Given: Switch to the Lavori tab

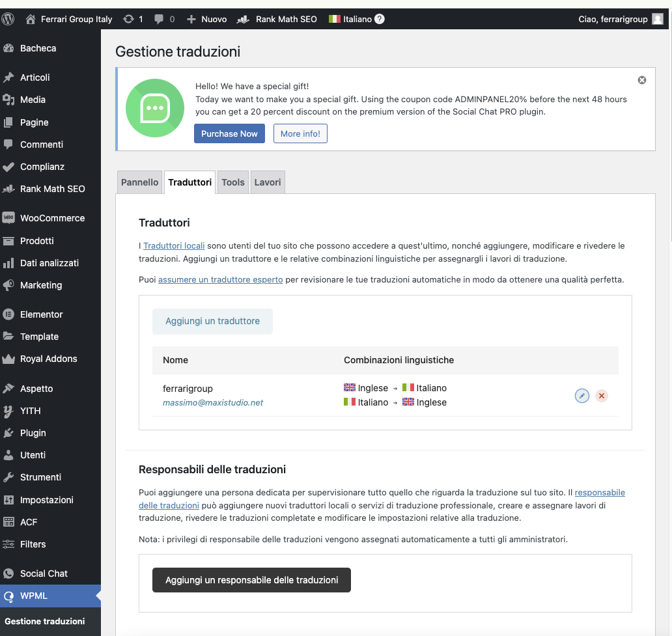Looking at the screenshot, I should pos(268,182).
